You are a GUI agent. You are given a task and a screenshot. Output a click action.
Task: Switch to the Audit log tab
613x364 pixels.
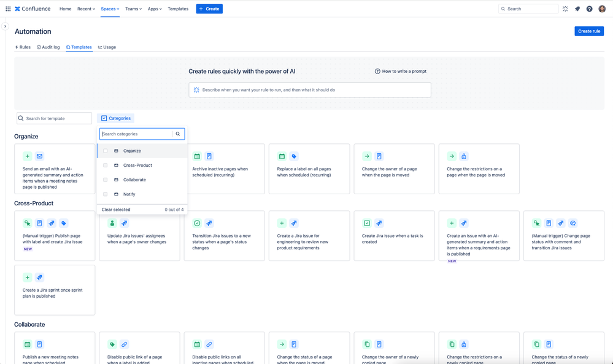click(48, 47)
